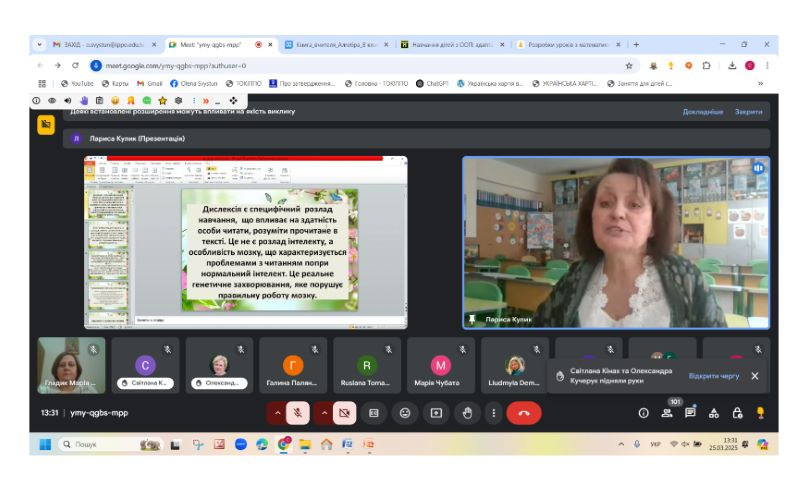This screenshot has width=800, height=488.
Task: Click the yellow star icon in extension toolbar
Action: click(163, 101)
